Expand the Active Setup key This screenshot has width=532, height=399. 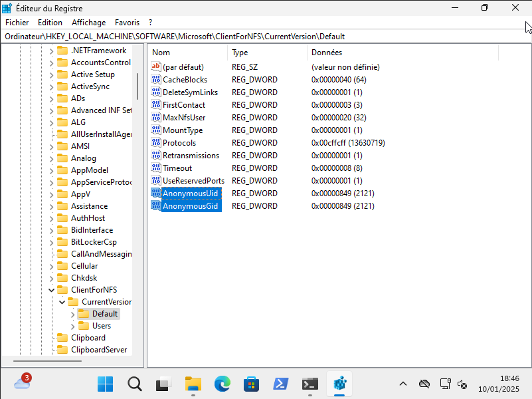51,74
